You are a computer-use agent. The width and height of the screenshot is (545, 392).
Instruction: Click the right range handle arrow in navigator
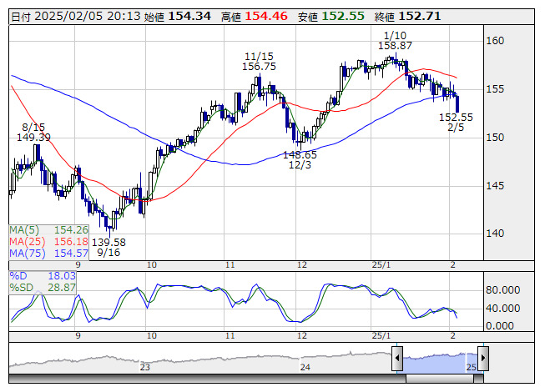point(482,358)
